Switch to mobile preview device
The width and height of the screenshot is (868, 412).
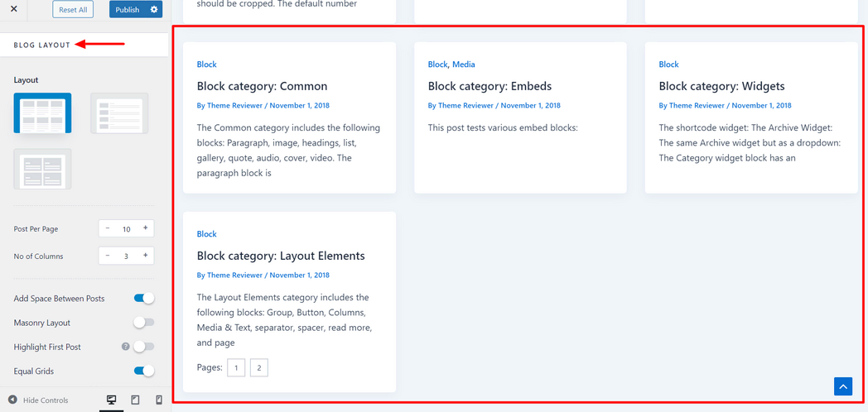(x=159, y=400)
